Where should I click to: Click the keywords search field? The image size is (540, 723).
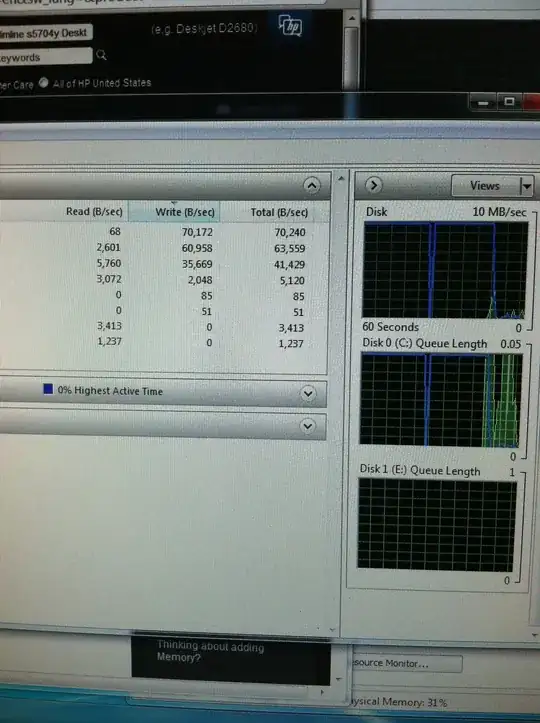coord(45,57)
